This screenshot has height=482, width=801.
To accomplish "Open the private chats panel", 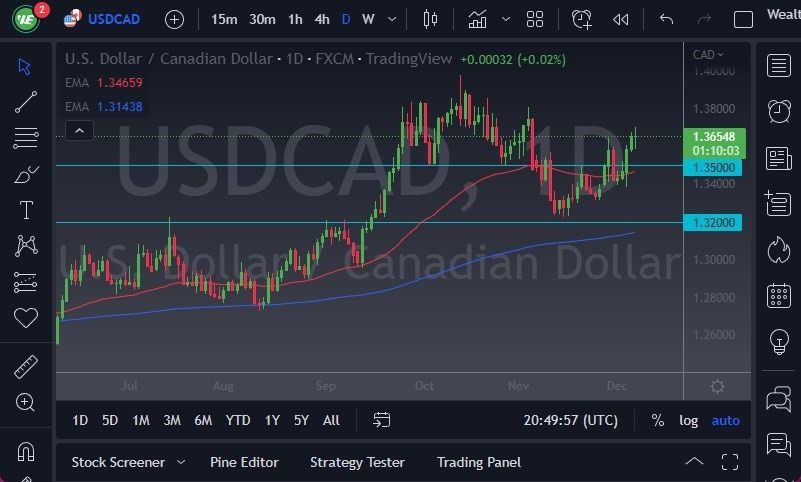I will coord(779,444).
